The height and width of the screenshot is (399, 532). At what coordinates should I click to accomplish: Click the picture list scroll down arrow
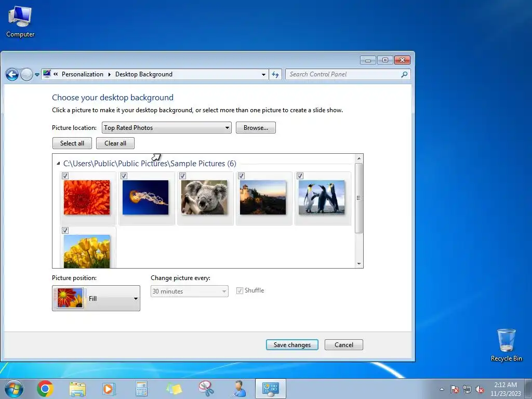pos(359,263)
